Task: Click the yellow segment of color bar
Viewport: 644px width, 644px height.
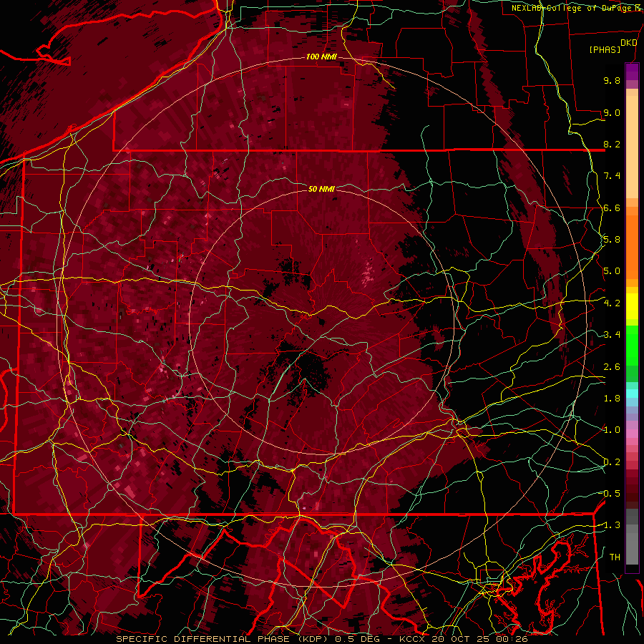Action: [x=632, y=306]
